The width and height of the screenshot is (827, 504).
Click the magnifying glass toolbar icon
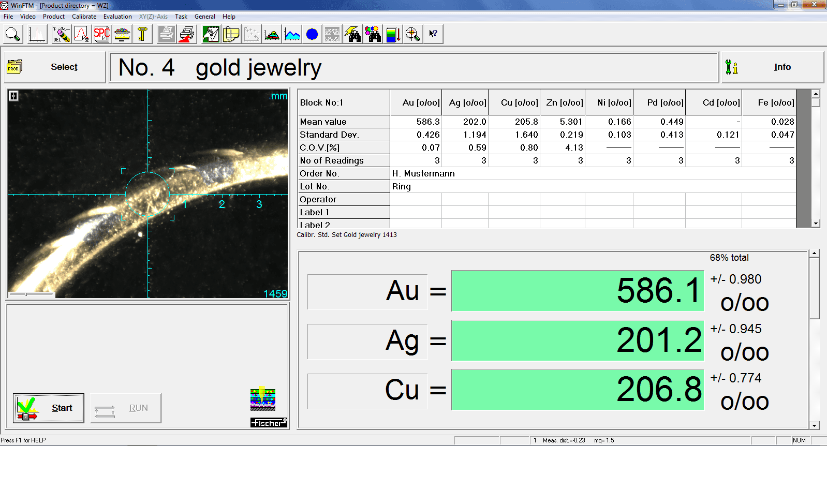click(13, 35)
